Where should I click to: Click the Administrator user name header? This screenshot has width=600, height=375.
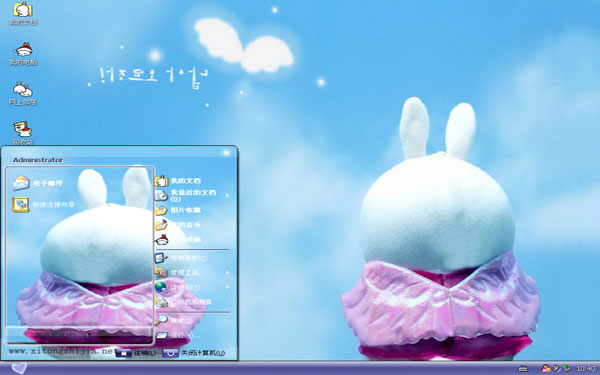pyautogui.click(x=38, y=160)
